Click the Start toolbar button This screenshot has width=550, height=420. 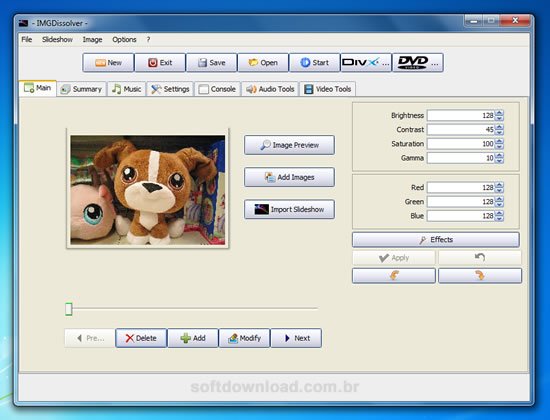(315, 63)
